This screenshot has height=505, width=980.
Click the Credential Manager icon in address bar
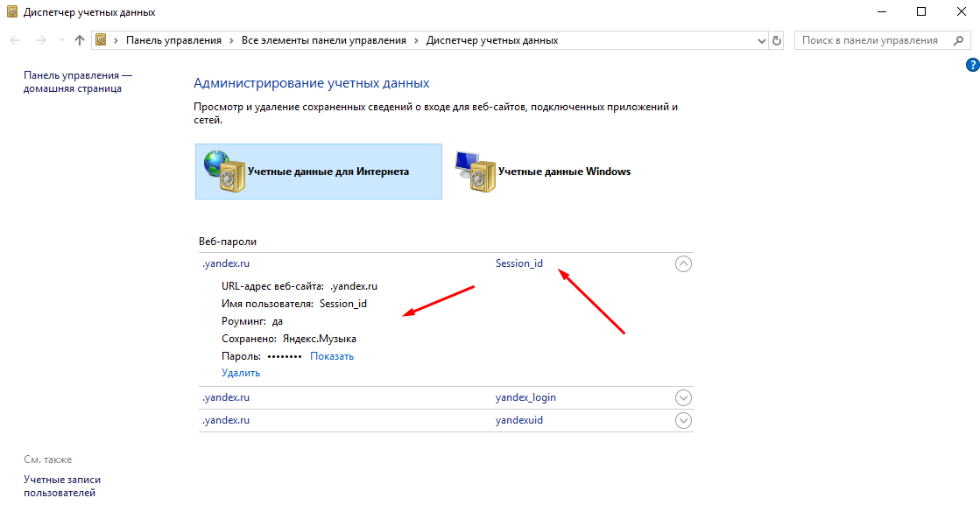(x=101, y=40)
